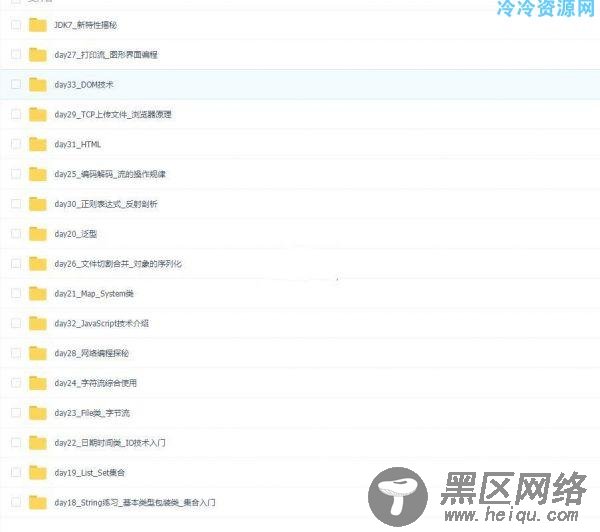Image resolution: width=600 pixels, height=532 pixels.
Task: Tick the day24 字符流综合使用 checkbox
Action: pyautogui.click(x=16, y=382)
